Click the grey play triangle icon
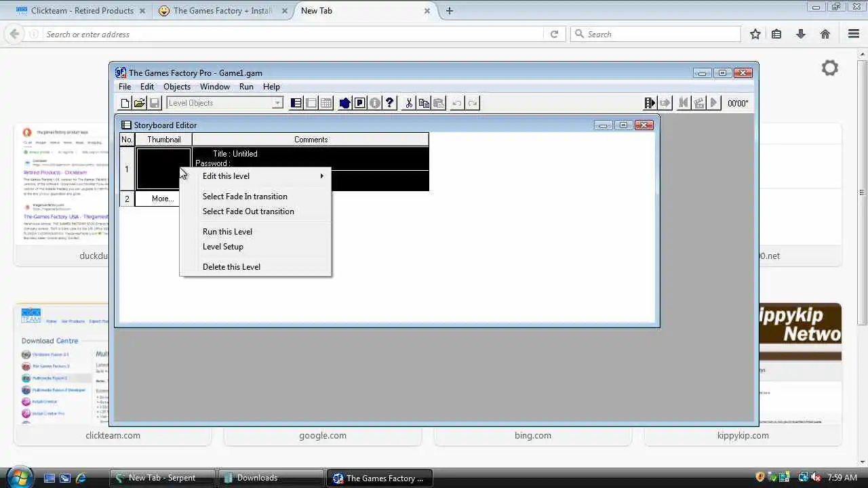868x488 pixels. pos(713,103)
